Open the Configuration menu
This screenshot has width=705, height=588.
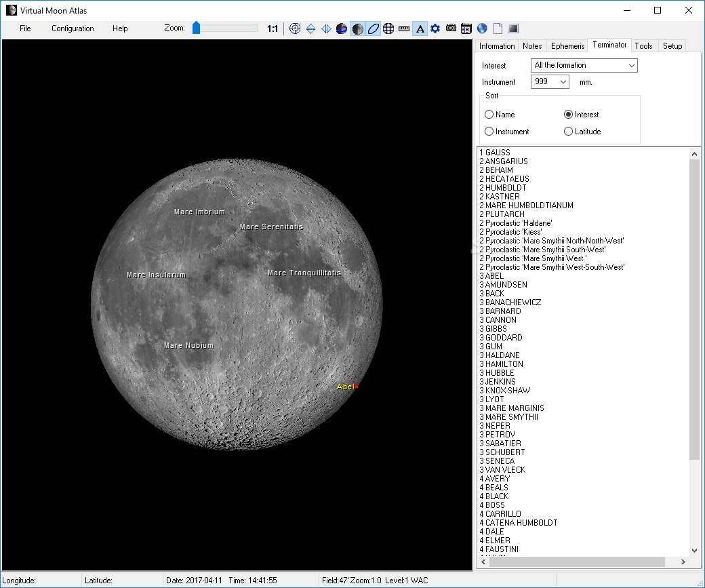[x=73, y=28]
